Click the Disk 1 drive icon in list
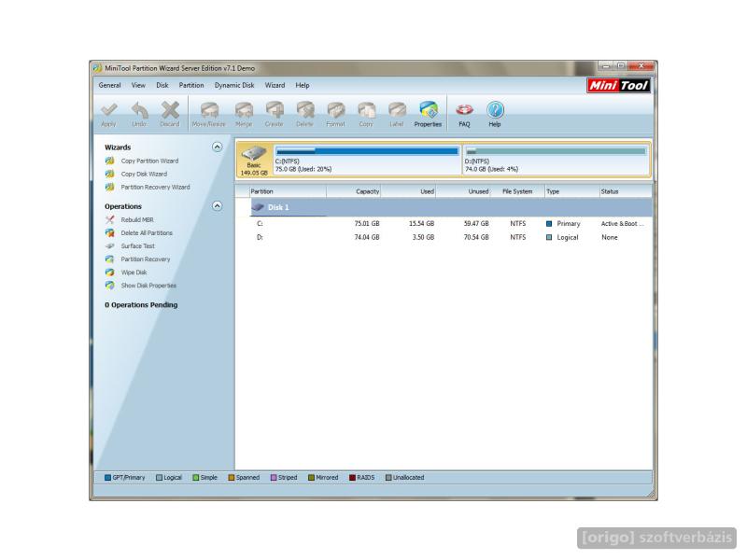Viewport: 747px width, 560px height. pyautogui.click(x=258, y=207)
